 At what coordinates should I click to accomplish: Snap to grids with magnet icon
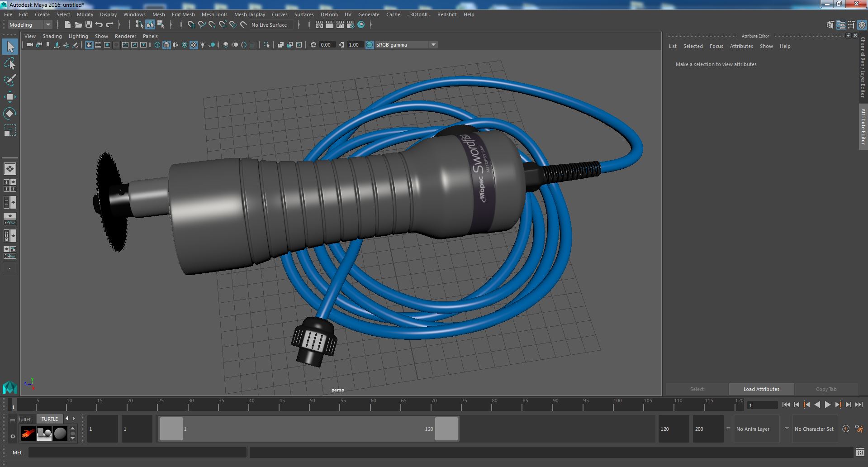point(191,25)
